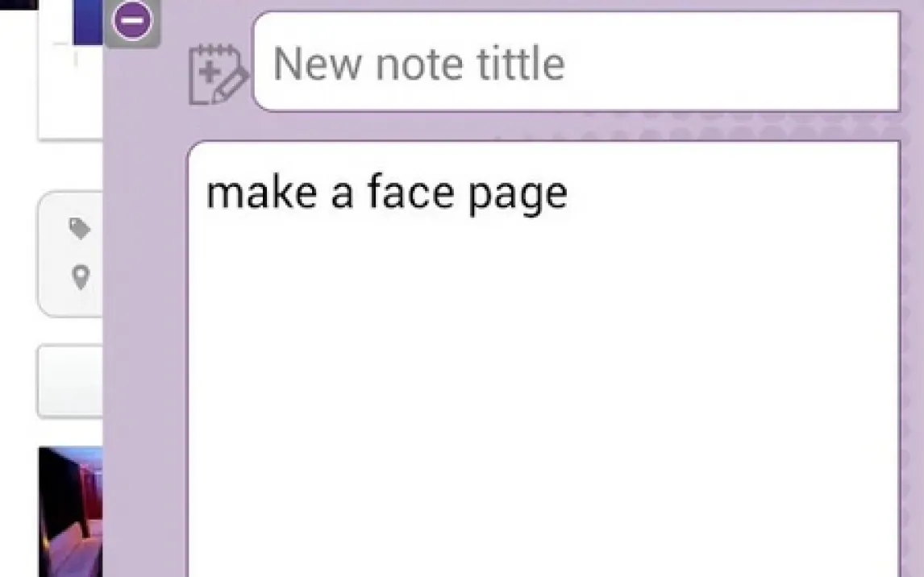The width and height of the screenshot is (924, 577).
Task: Click the purple minus circle icon
Action: click(x=132, y=20)
